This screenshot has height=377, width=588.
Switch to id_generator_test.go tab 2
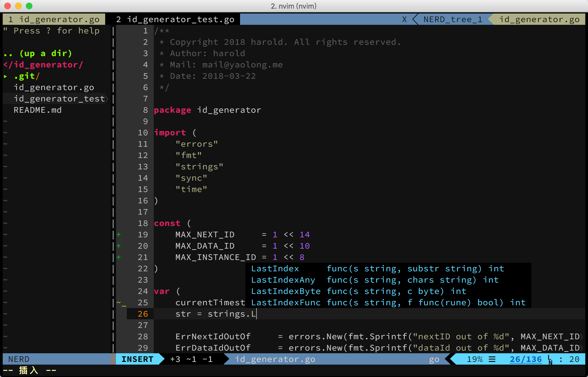175,19
